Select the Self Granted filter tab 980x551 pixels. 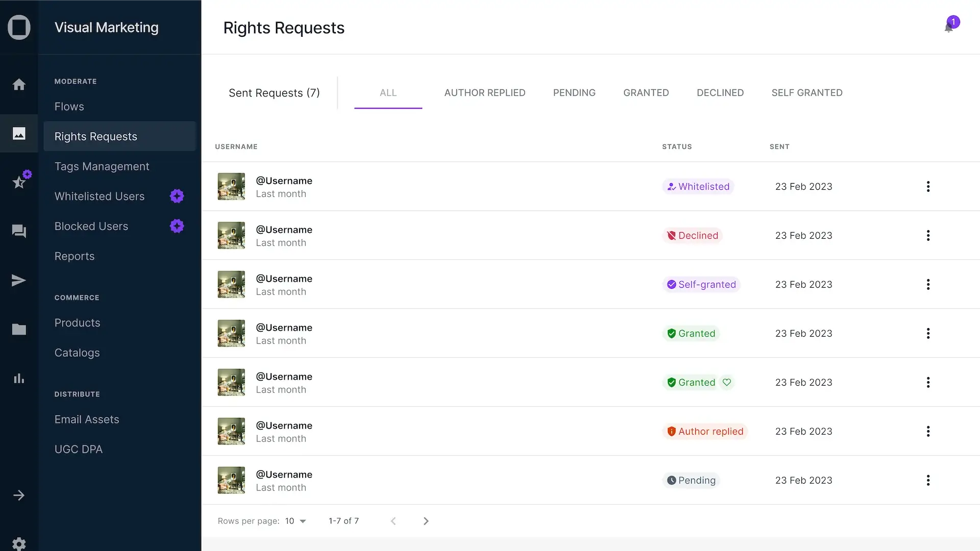[x=806, y=93]
